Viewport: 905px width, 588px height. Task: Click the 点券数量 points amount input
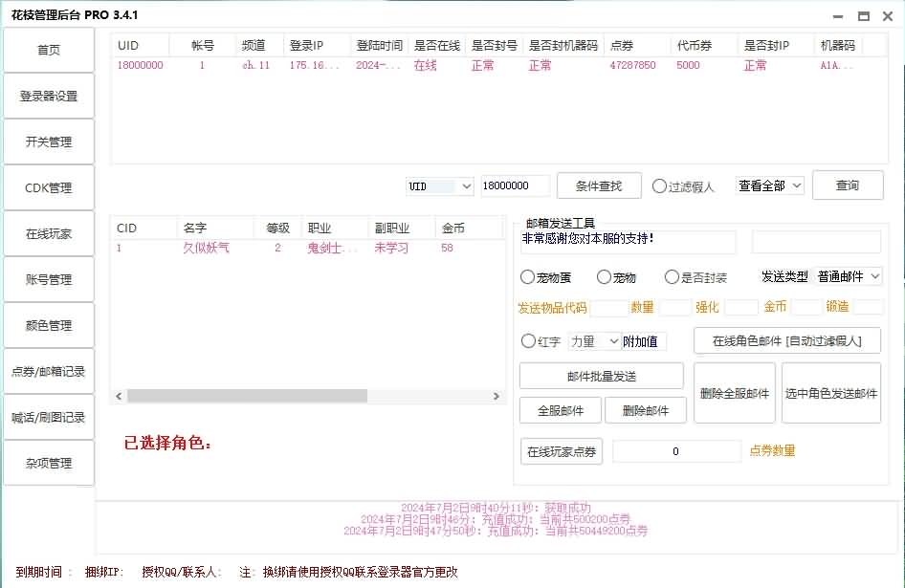pos(676,449)
